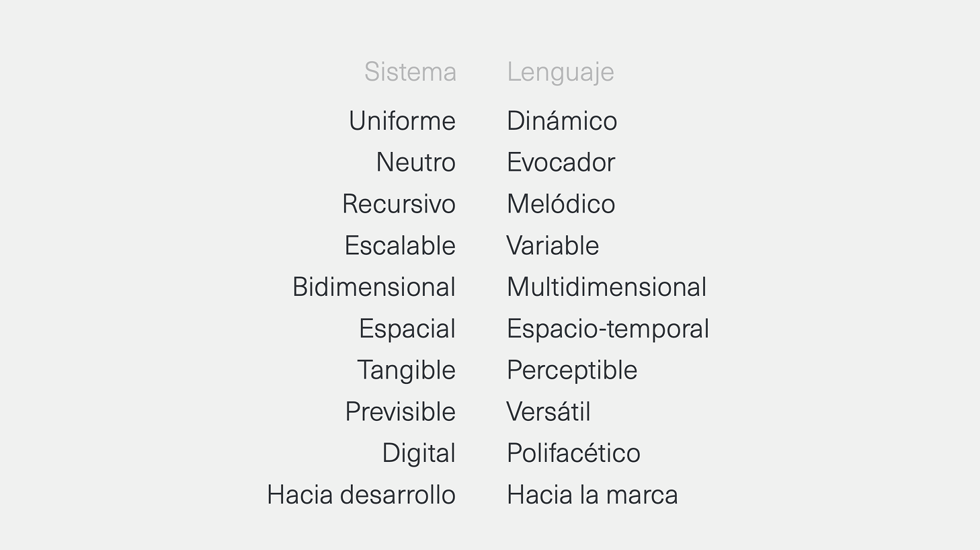Select the 'Multidimensional' text
Screen dimensions: 980x550
tap(606, 287)
